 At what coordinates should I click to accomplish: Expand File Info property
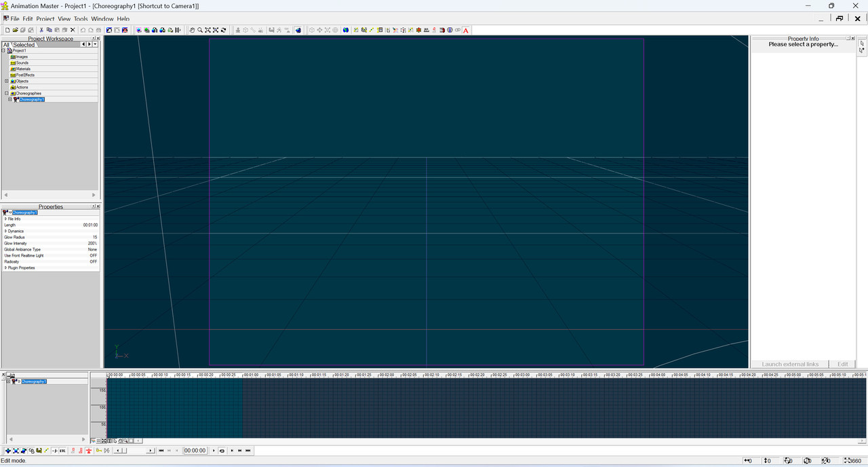(6, 219)
